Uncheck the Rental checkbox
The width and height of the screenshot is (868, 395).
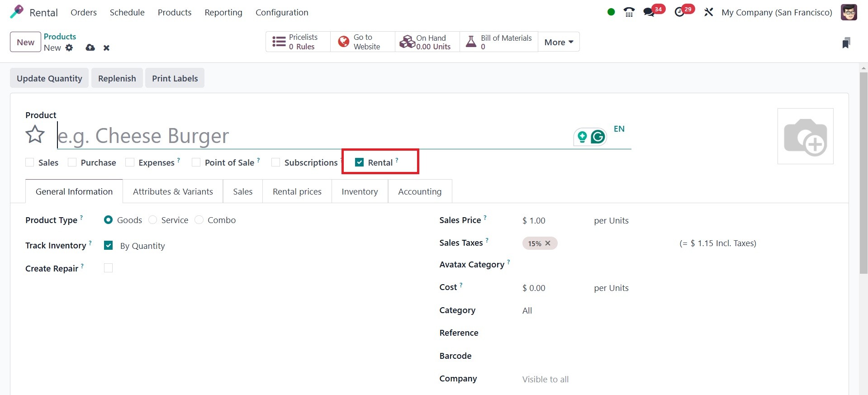click(360, 162)
